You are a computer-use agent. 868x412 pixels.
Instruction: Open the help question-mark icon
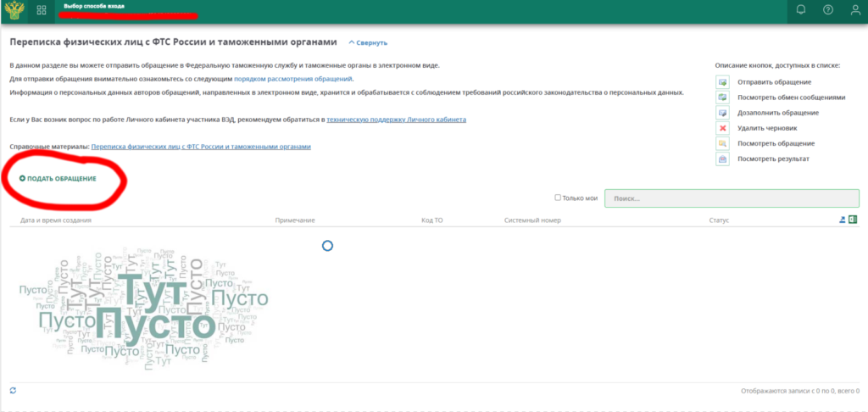(828, 10)
